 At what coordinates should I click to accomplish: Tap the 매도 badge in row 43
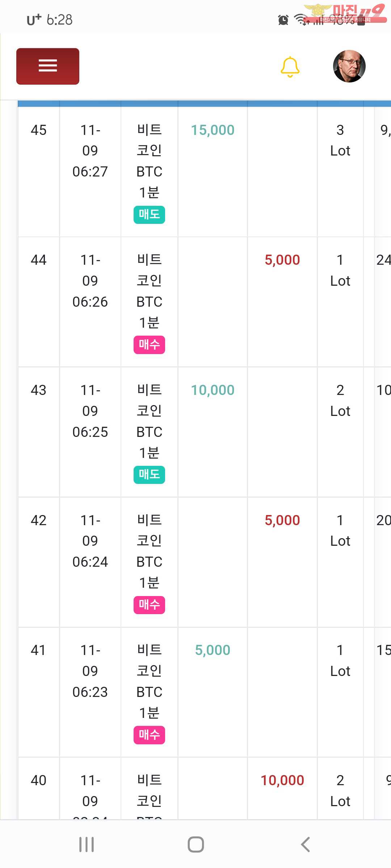[x=149, y=475]
